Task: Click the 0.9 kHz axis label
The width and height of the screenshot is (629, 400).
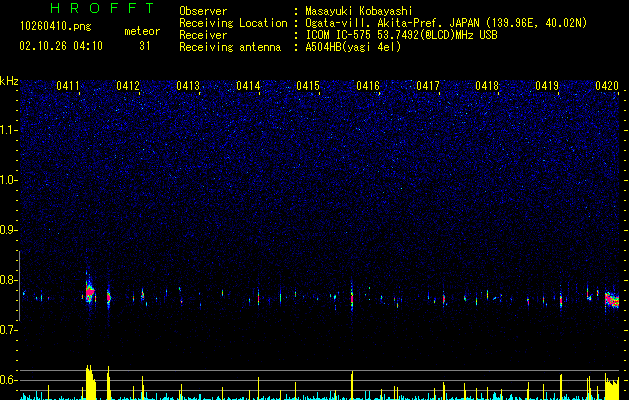Action: click(x=8, y=230)
